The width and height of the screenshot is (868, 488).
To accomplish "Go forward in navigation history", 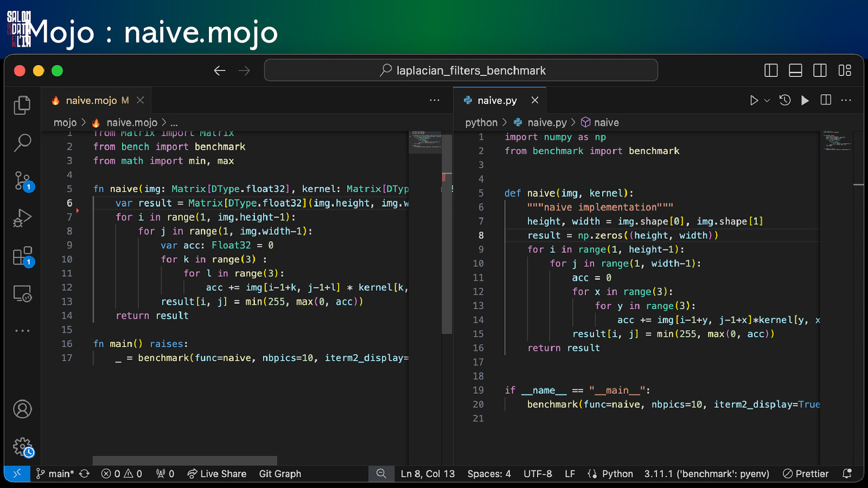I will point(244,70).
